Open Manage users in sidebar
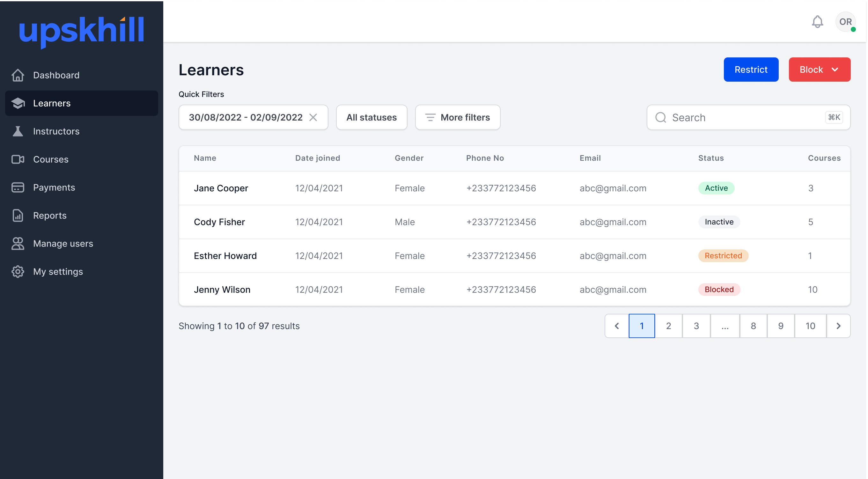The image size is (868, 479). click(x=63, y=243)
